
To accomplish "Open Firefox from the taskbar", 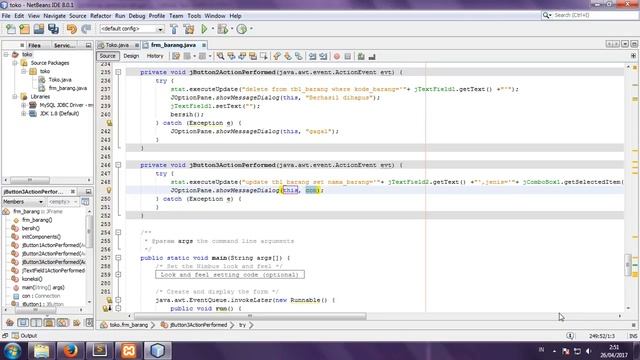I will (70, 351).
